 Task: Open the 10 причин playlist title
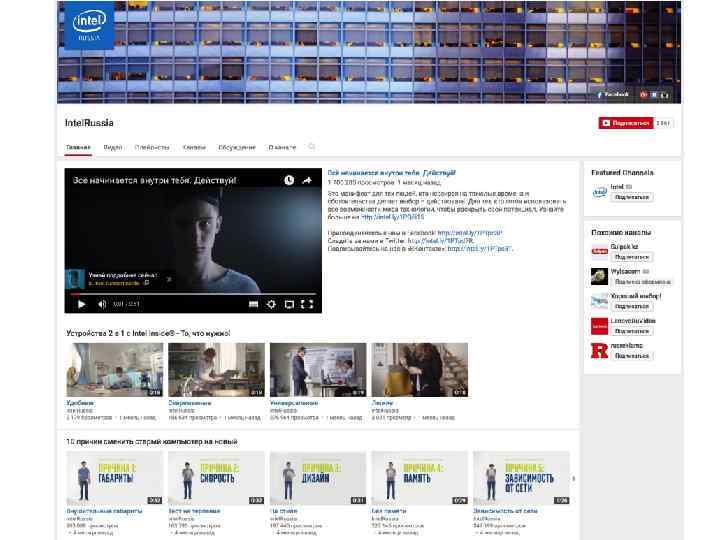(x=152, y=442)
